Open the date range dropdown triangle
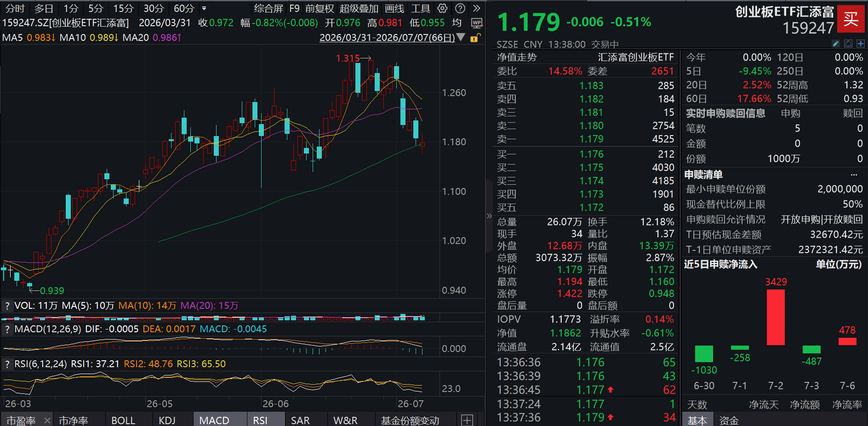Image resolution: width=868 pixels, height=426 pixels. coord(461,37)
